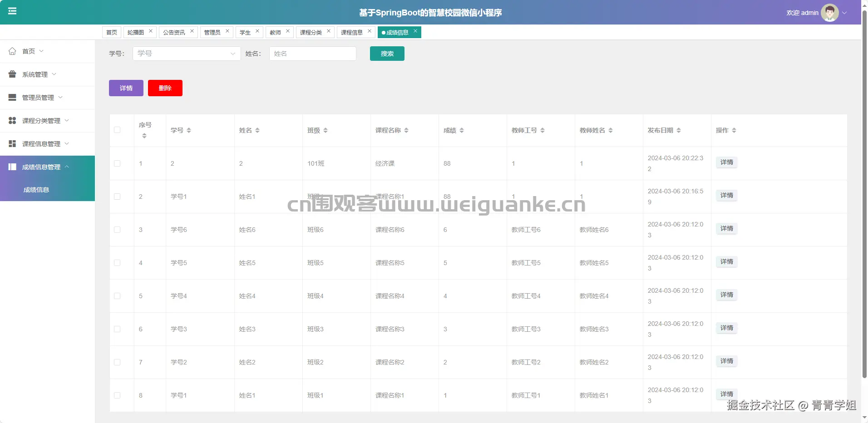Open 详情 for the 学号6 row
Viewport: 868px width, 423px height.
727,229
